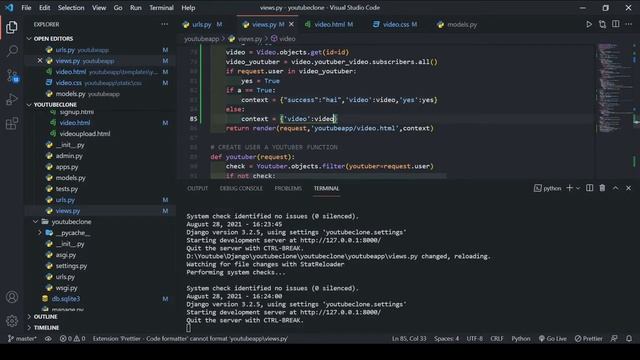This screenshot has height=360, width=640.
Task: Launch Go Live server
Action: click(x=552, y=339)
